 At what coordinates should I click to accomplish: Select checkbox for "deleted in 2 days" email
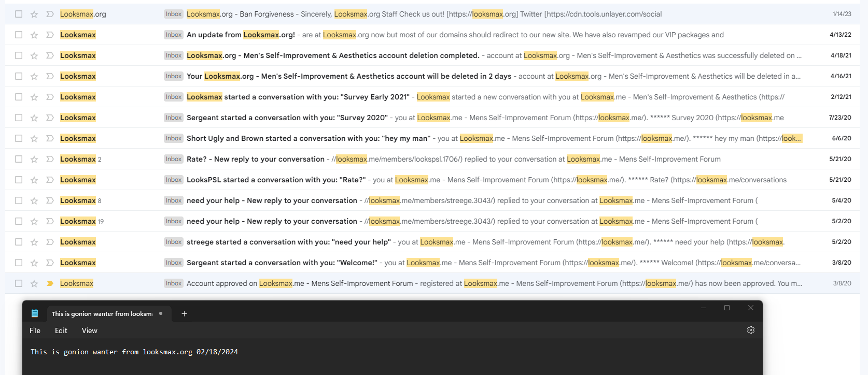point(19,76)
